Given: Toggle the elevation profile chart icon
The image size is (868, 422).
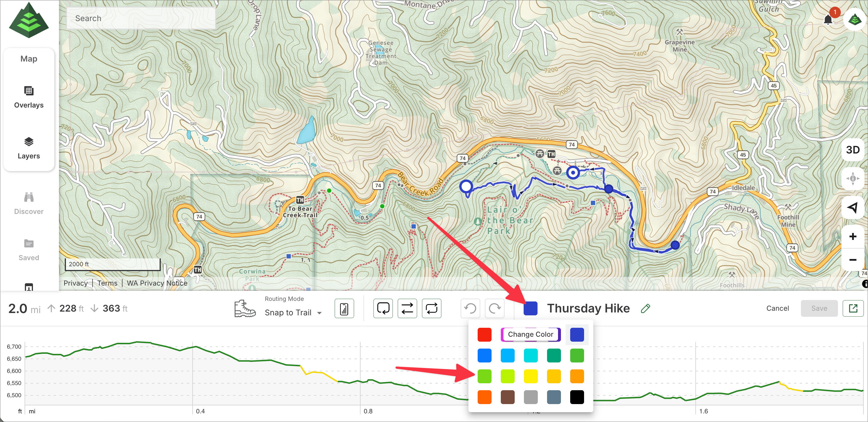Looking at the screenshot, I should point(344,308).
